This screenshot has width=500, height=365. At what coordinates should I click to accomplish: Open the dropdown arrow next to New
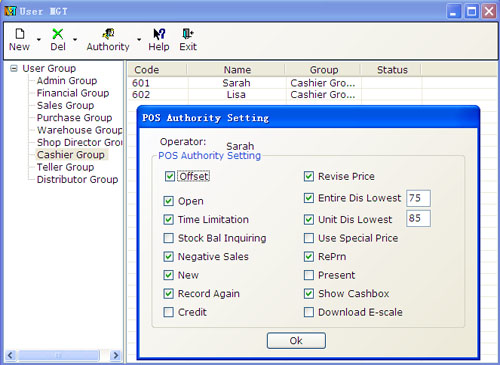coord(39,40)
